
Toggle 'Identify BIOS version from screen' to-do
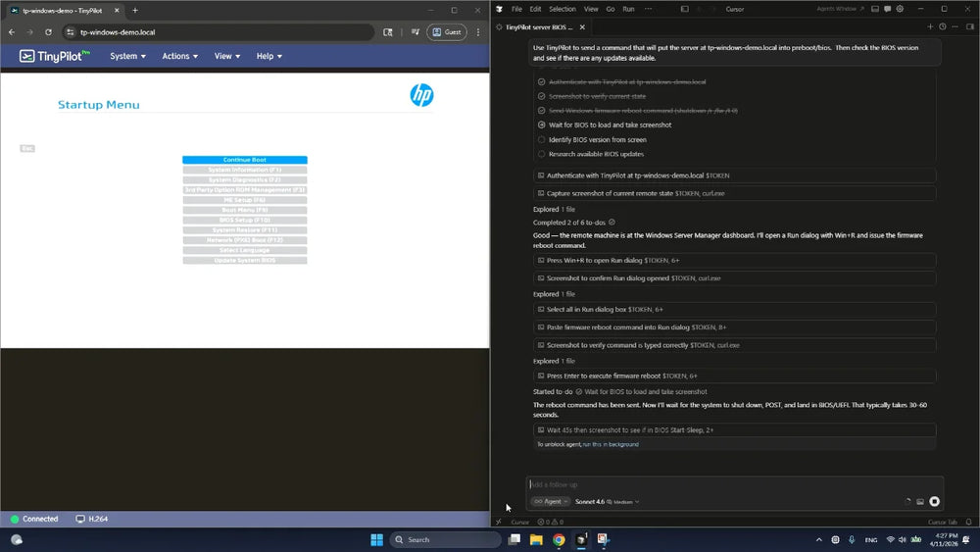(x=542, y=139)
